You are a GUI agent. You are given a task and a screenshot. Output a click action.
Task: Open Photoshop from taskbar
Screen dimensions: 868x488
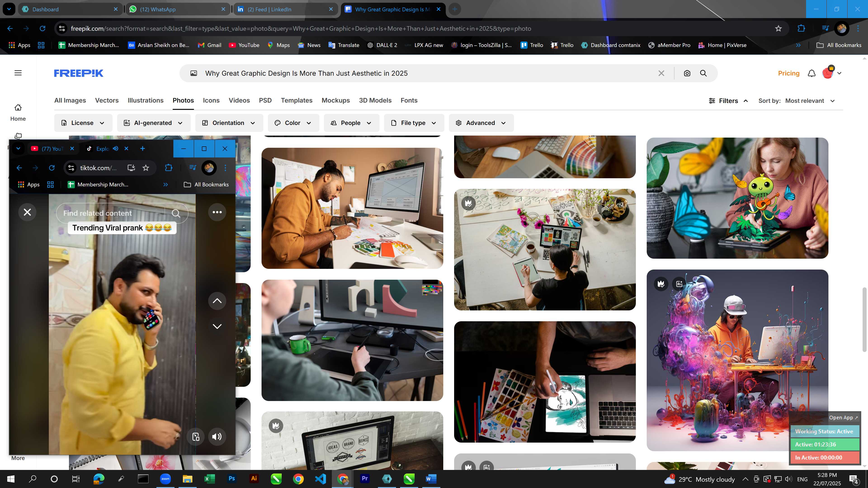coord(231,479)
